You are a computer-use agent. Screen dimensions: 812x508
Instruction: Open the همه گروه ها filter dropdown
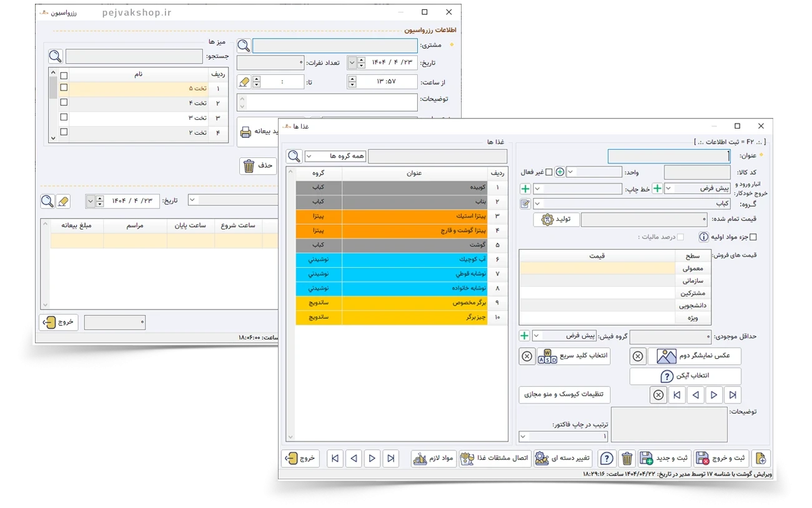[x=335, y=156]
